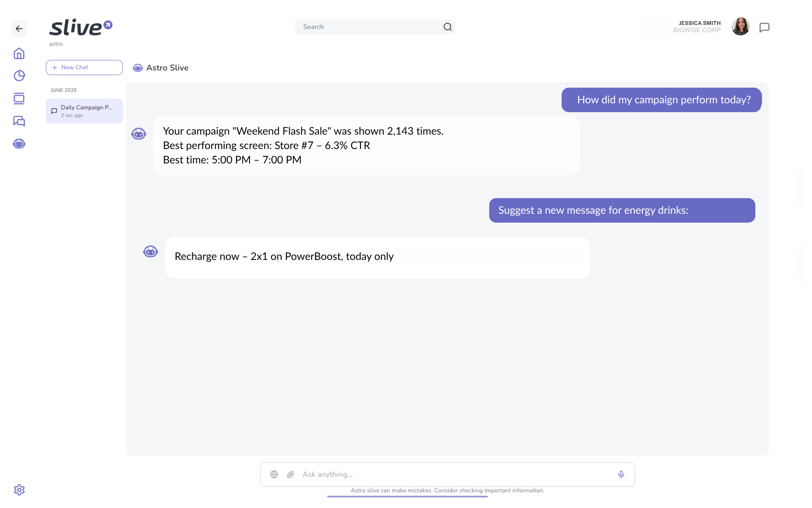Click the Slive logo

point(80,27)
